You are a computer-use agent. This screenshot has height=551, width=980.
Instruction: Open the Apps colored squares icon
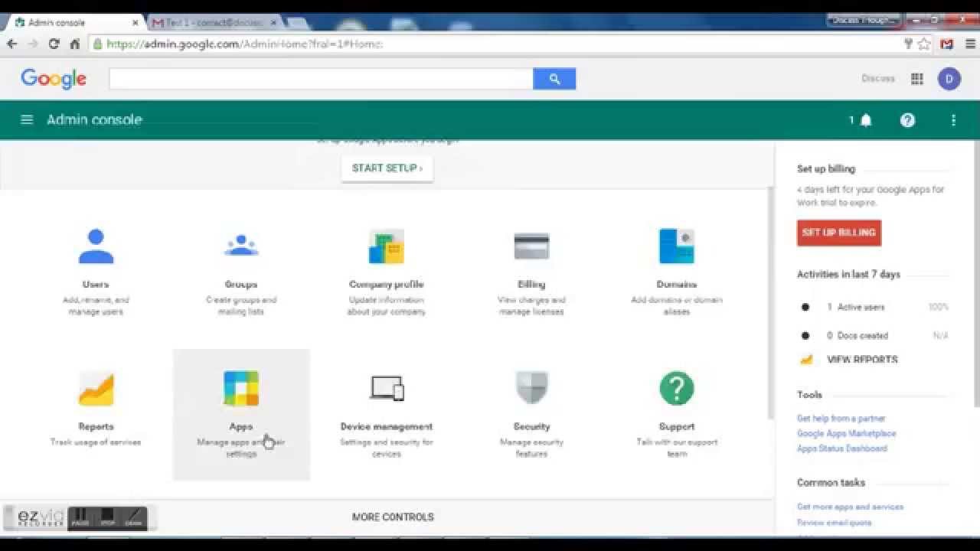(241, 389)
